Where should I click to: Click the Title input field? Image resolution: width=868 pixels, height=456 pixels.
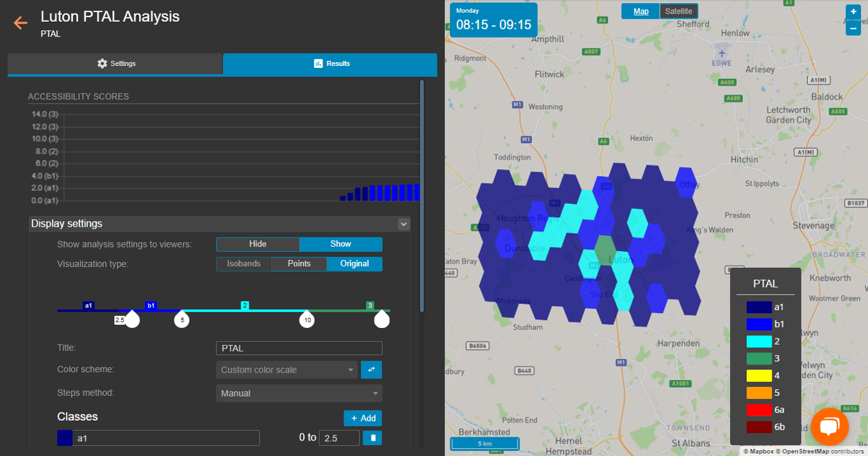click(299, 348)
